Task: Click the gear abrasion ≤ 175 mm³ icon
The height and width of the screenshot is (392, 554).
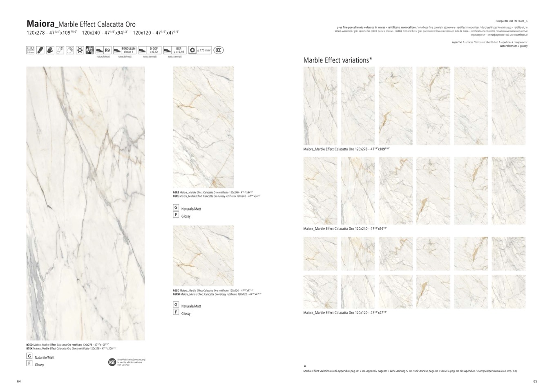Action: tap(200, 50)
